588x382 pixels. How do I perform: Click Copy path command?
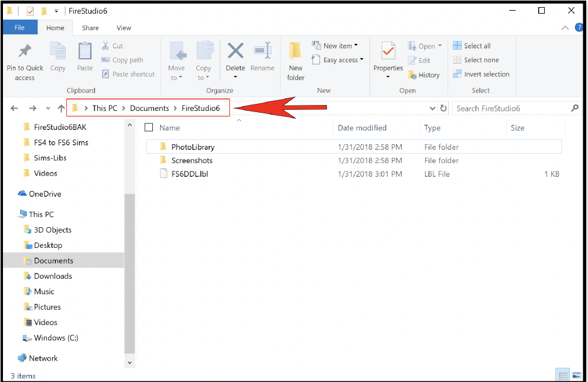pyautogui.click(x=122, y=60)
